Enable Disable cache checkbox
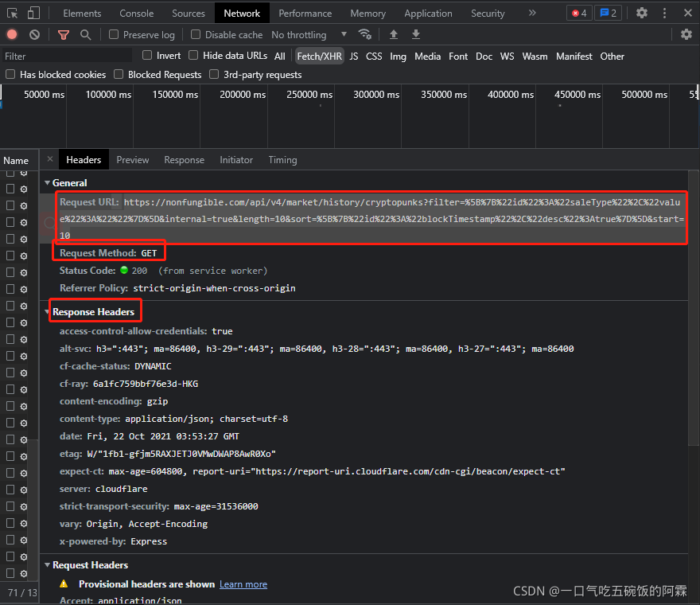The height and width of the screenshot is (605, 700). [195, 34]
